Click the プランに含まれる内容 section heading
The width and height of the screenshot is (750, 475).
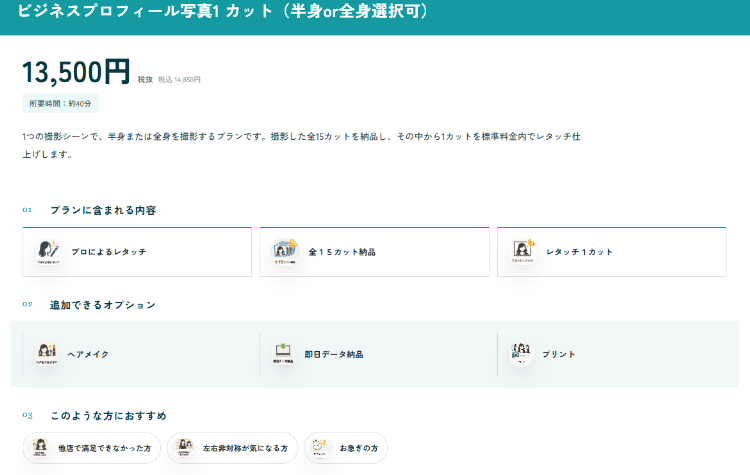pyautogui.click(x=103, y=210)
